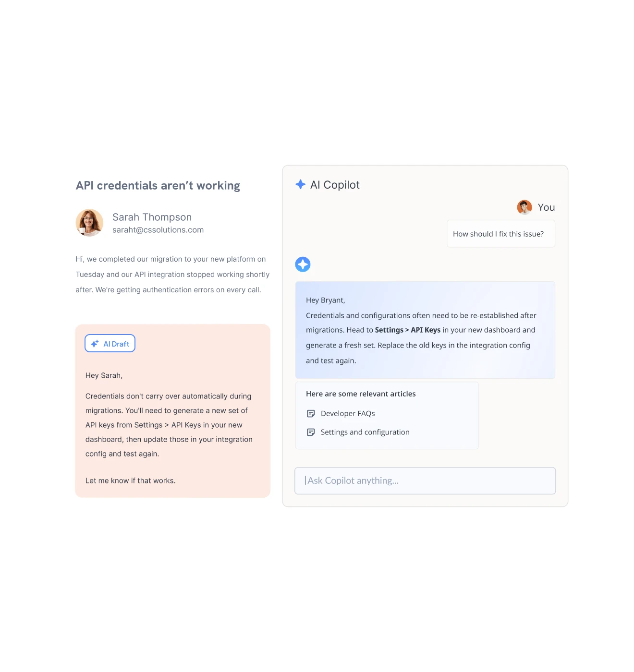This screenshot has width=634, height=672.
Task: Click the Copilot reply starting 'Hey Bryant'
Action: point(425,330)
